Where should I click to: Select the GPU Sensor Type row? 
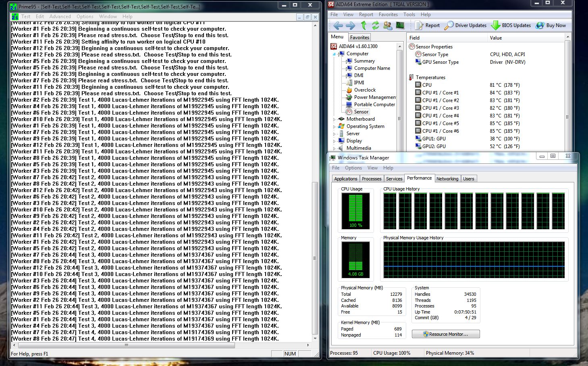(x=437, y=62)
